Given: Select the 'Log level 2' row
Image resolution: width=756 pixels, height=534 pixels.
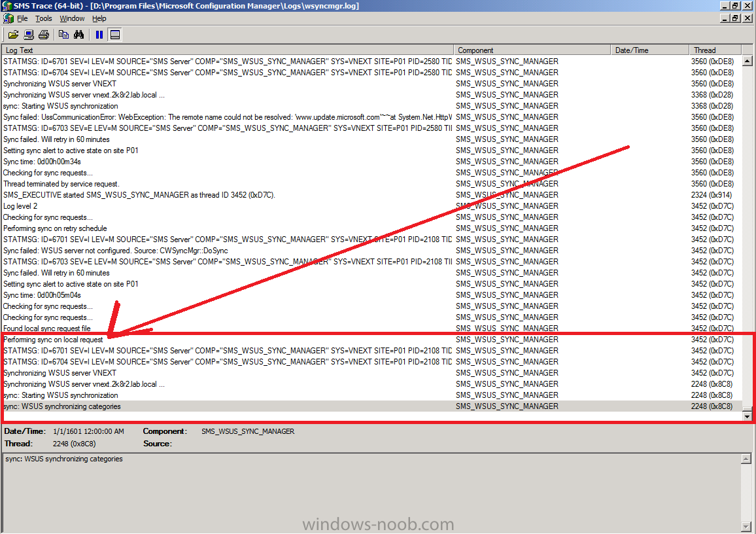Looking at the screenshot, I should tap(371, 206).
